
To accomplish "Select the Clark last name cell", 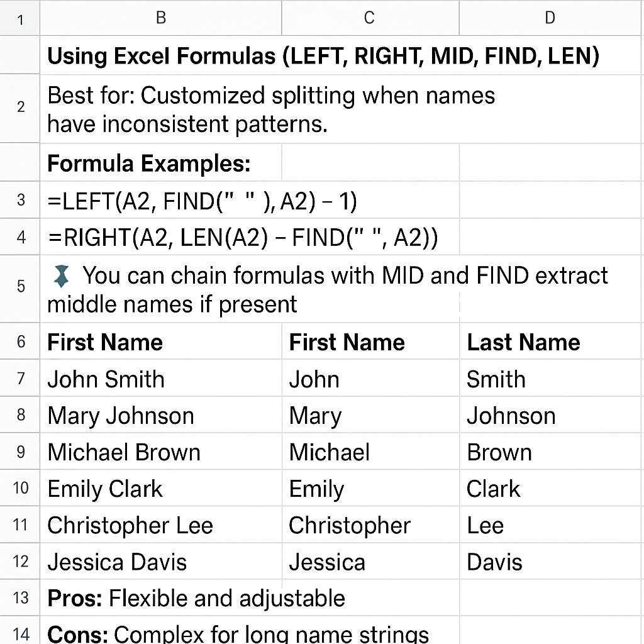I will click(x=550, y=488).
